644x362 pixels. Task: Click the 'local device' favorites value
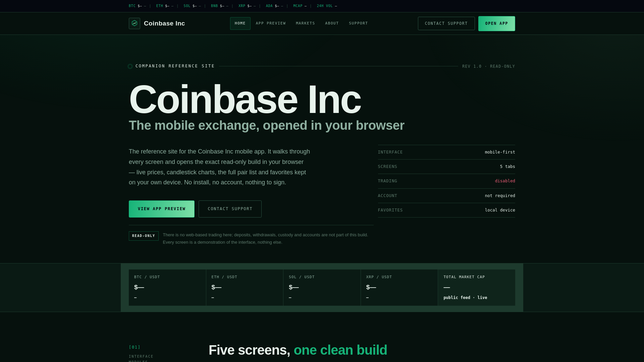pos(500,210)
